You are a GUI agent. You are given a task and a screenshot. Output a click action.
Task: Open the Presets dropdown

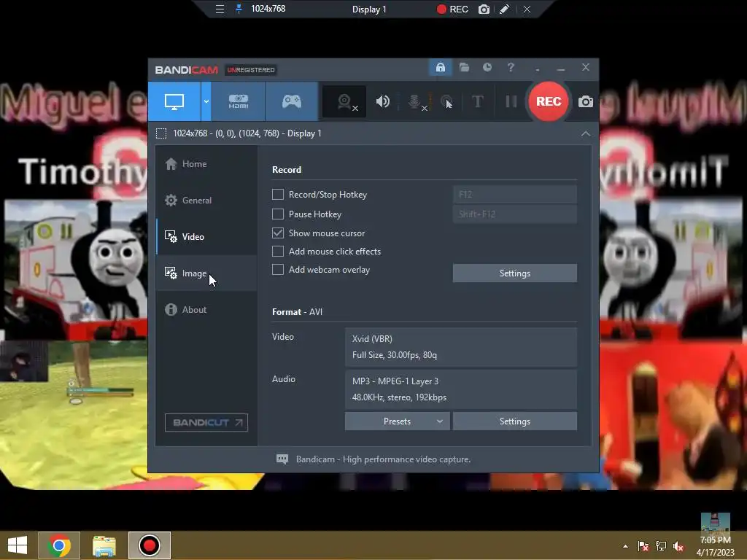(398, 421)
